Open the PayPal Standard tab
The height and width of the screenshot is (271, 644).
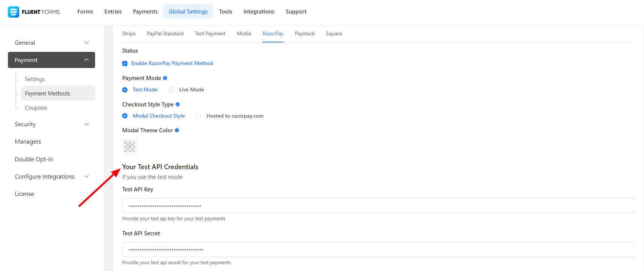(165, 34)
